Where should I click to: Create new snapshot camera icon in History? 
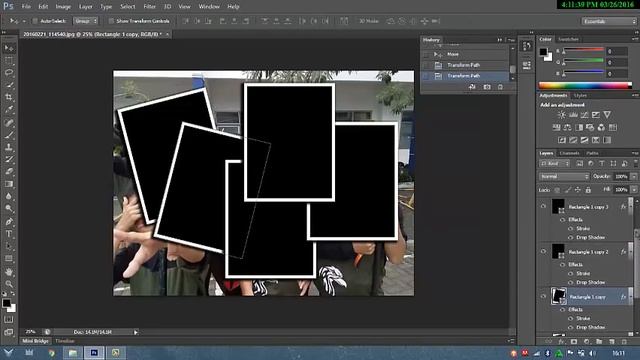click(487, 87)
